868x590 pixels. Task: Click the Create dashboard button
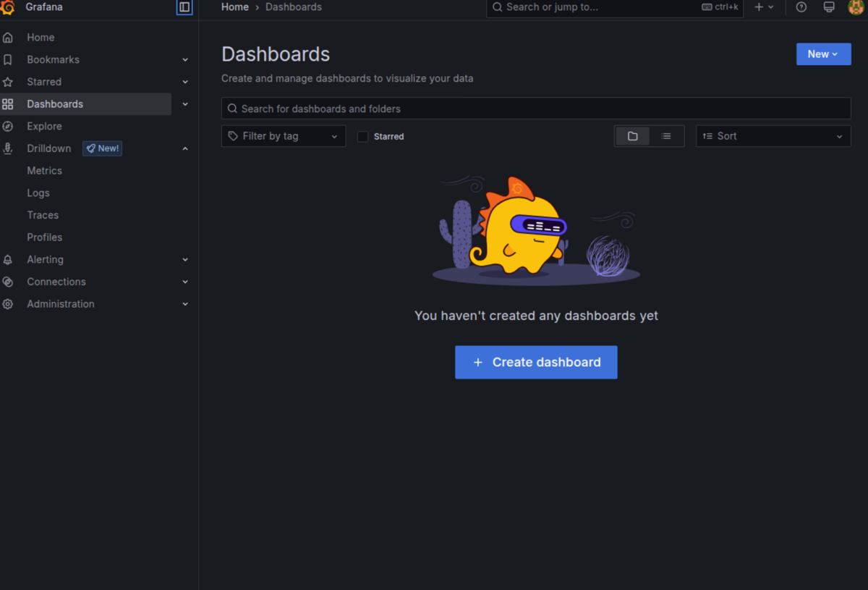[x=536, y=362]
